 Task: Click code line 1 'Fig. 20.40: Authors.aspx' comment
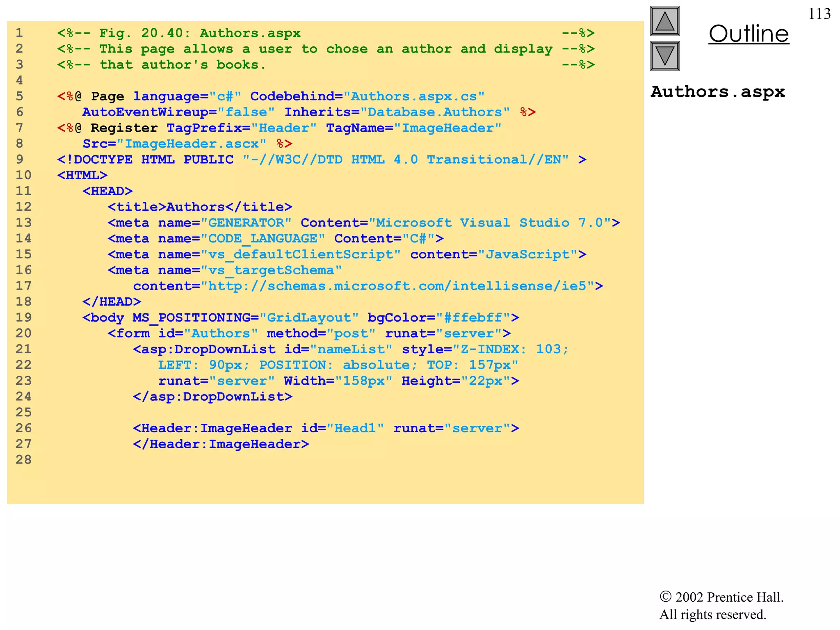point(200,33)
